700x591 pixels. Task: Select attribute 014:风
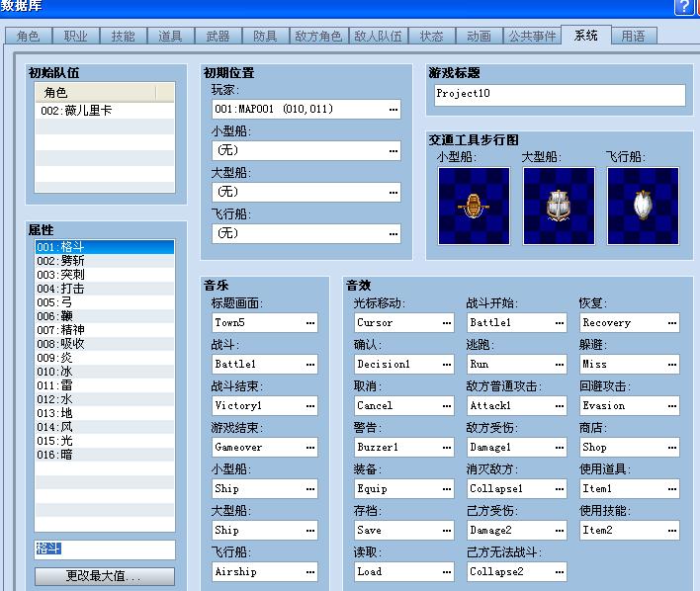click(105, 427)
